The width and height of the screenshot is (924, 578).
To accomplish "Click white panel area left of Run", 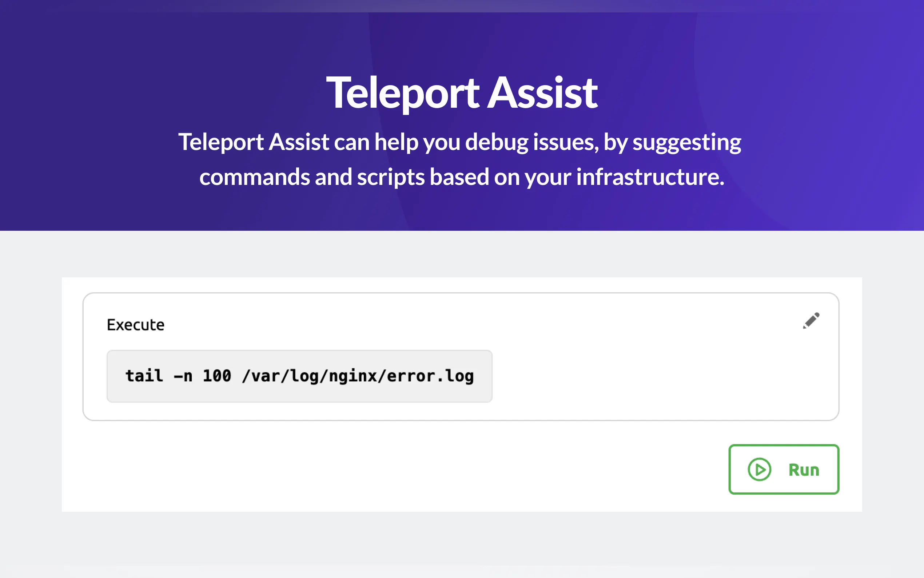I will (x=382, y=470).
